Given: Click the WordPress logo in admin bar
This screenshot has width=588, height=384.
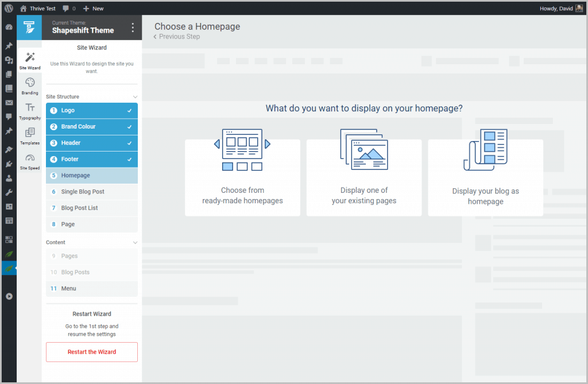Looking at the screenshot, I should tap(9, 9).
